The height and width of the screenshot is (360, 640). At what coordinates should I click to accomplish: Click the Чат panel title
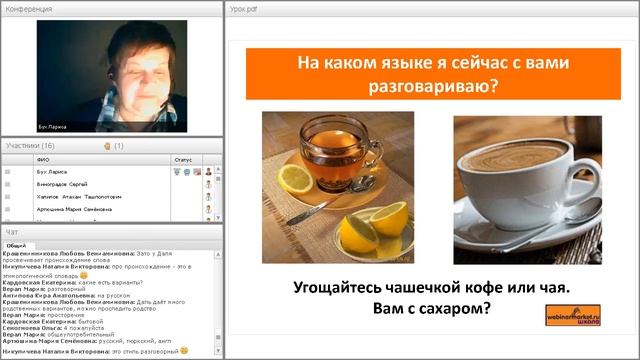click(x=12, y=232)
